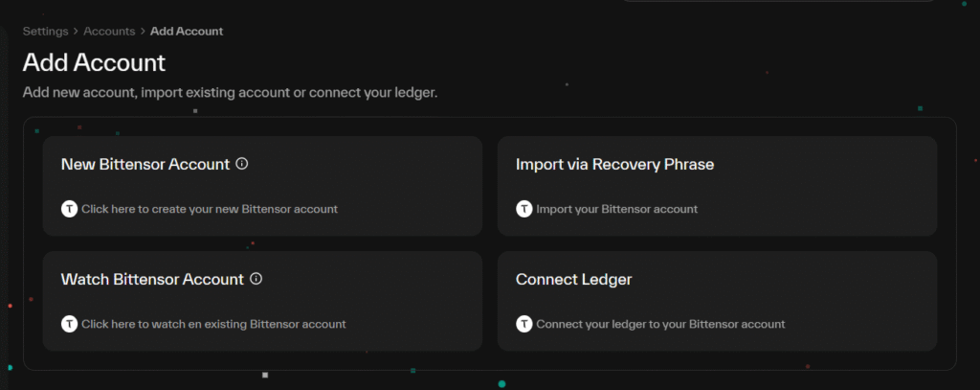The width and height of the screenshot is (980, 390).
Task: Select the Add Account breadcrumb item
Action: click(x=187, y=32)
